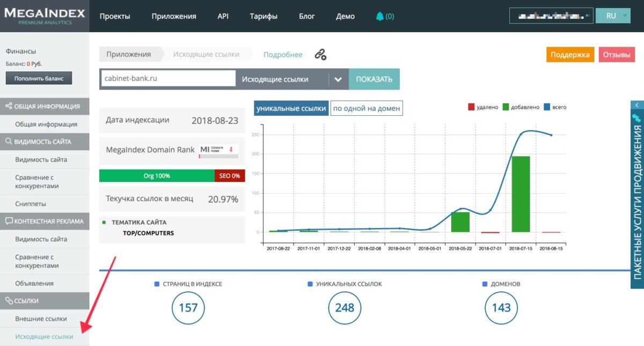The width and height of the screenshot is (644, 346).
Task: Select the Исходящие ссылки sidebar item
Action: 45,336
